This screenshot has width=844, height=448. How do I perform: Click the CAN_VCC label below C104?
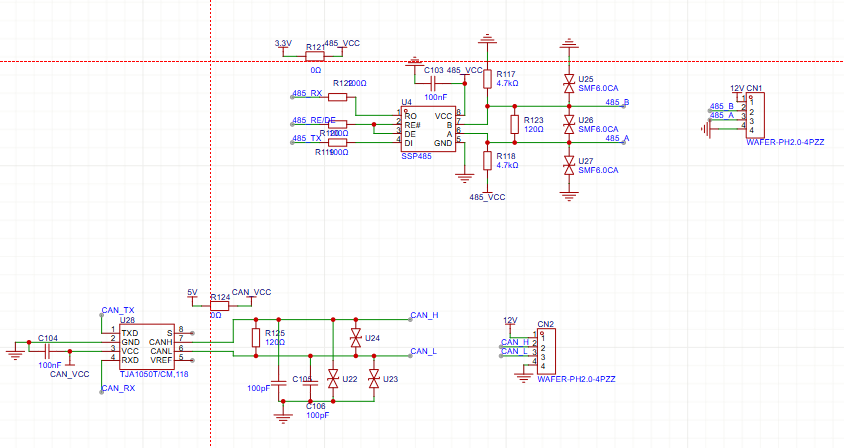tap(69, 374)
